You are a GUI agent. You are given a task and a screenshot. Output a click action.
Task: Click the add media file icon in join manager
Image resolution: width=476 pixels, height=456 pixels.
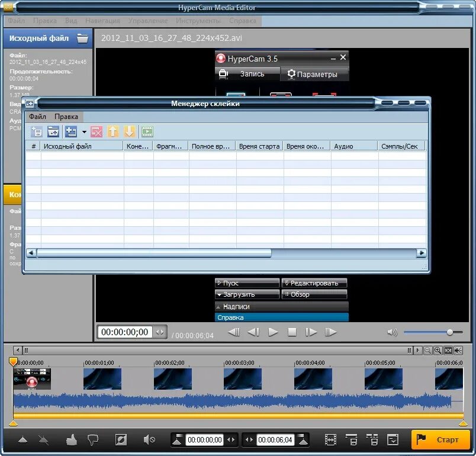coord(71,132)
